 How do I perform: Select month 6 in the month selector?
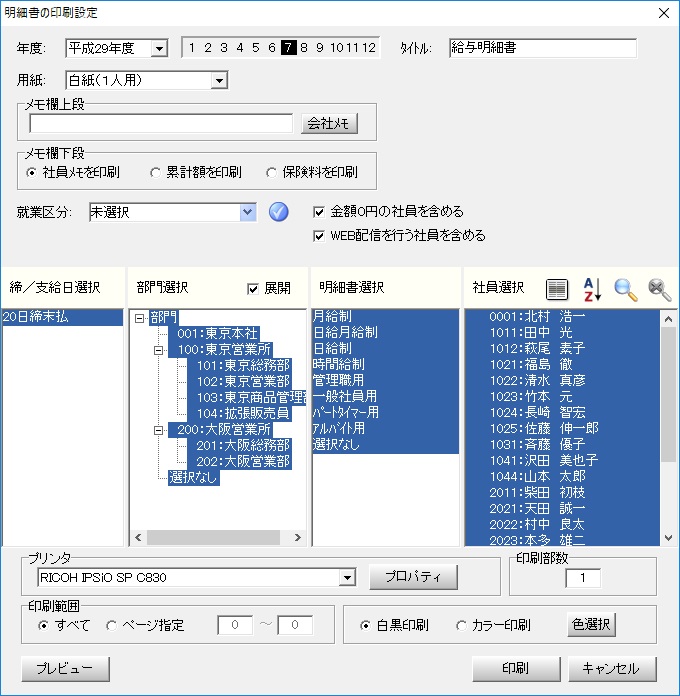point(272,47)
